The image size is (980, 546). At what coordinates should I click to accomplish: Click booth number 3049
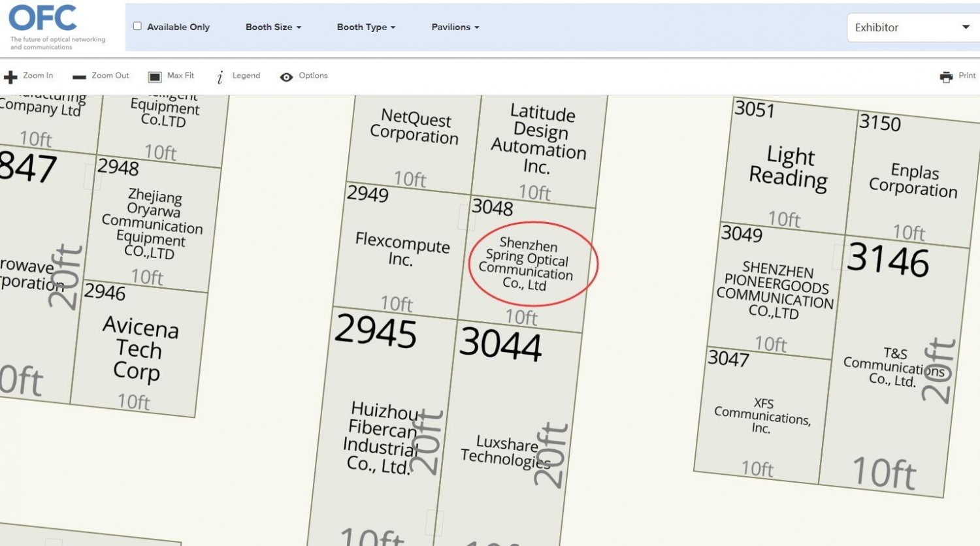(742, 234)
